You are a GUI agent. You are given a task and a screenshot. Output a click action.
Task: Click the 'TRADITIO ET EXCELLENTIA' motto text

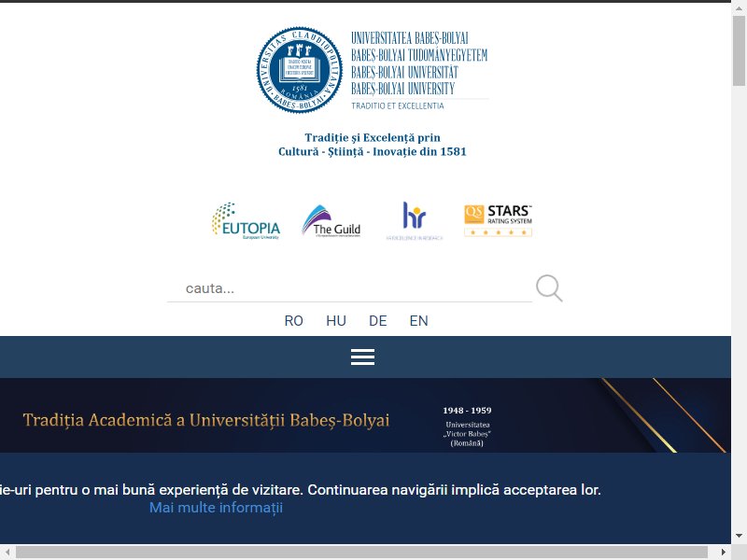coord(398,105)
